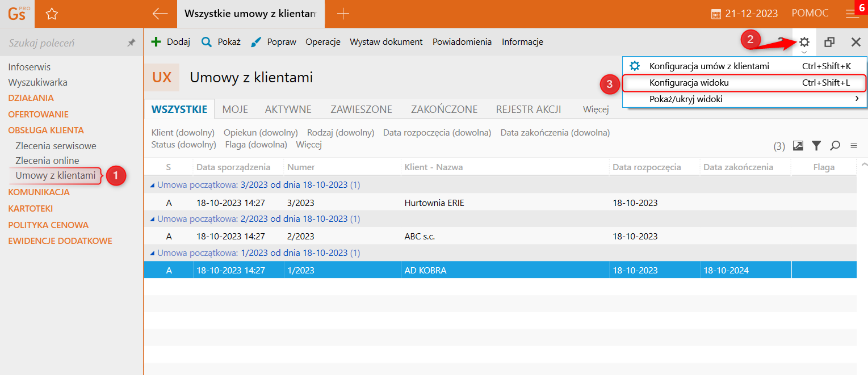
Task: Select the Hurtownia ERIE row
Action: (500, 203)
